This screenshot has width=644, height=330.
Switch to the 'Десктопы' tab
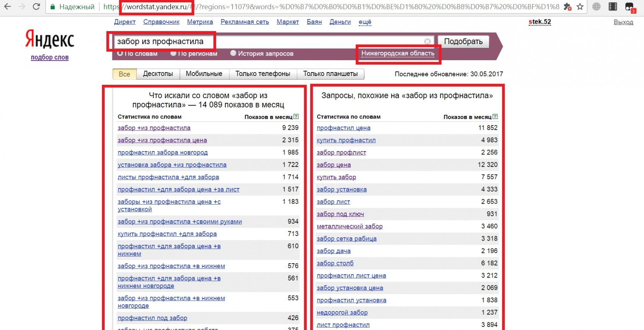158,74
